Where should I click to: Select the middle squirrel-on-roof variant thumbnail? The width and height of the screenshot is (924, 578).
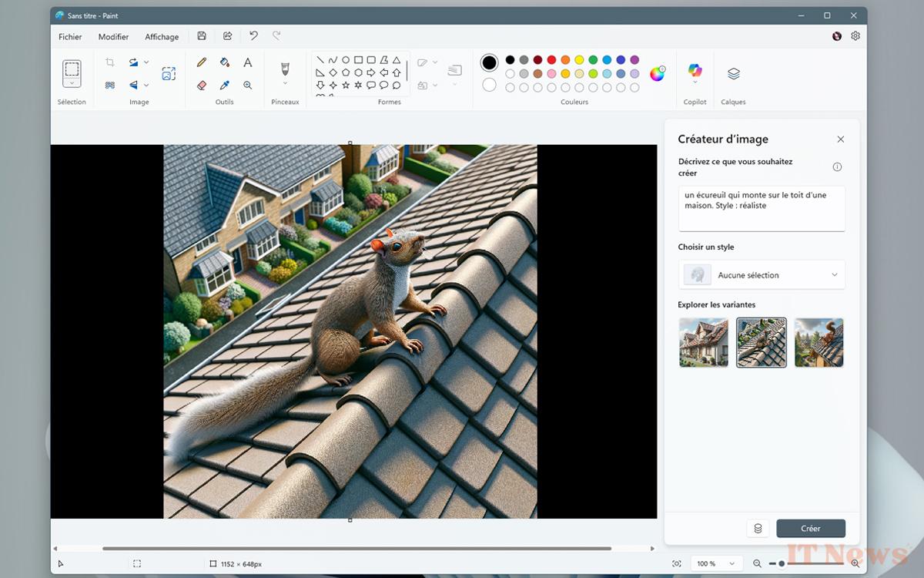762,342
